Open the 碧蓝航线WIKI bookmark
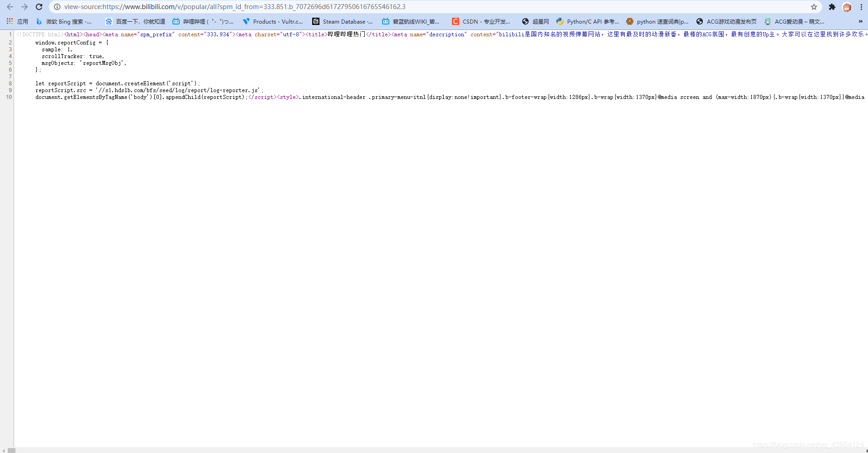Screen dimensions: 868x453 click(x=411, y=21)
